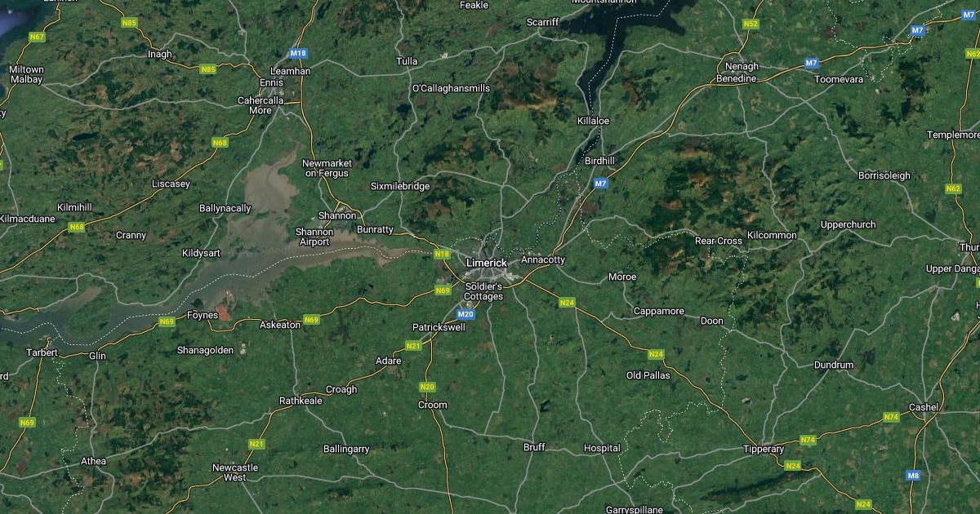Click the Newcastle West label

(x=235, y=472)
